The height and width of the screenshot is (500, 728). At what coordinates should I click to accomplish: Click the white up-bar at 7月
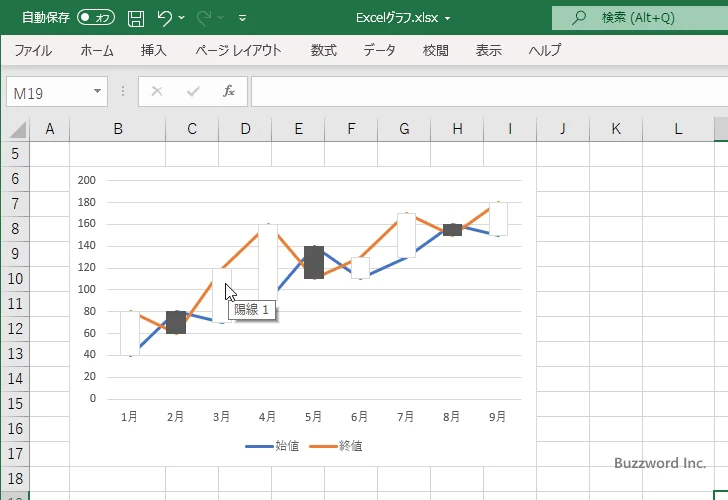(x=406, y=235)
